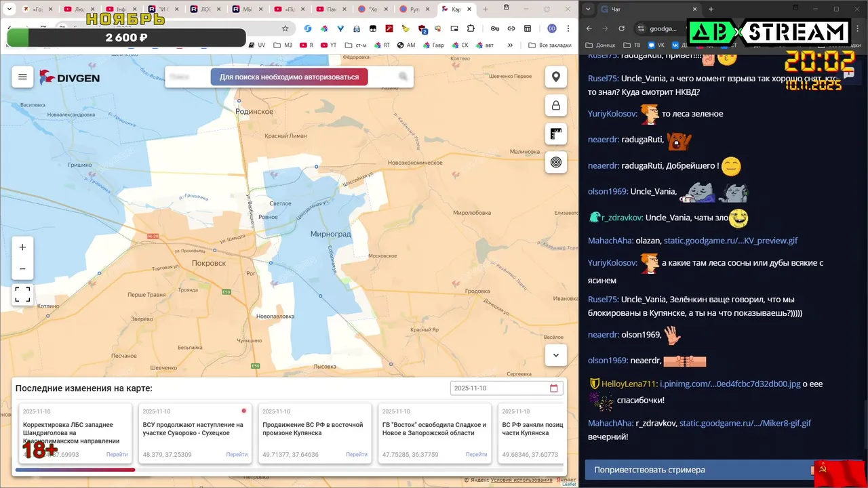This screenshot has height=488, width=868.
Task: Open tab search dropdown in chat window
Action: pos(588,9)
